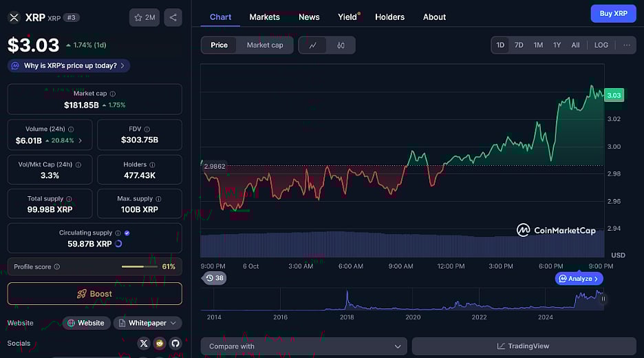The width and height of the screenshot is (644, 358).
Task: Click the Profile score progress bar
Action: [139, 266]
